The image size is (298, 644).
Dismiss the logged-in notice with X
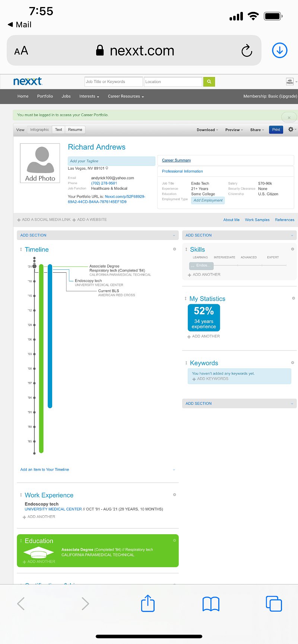coord(289,117)
